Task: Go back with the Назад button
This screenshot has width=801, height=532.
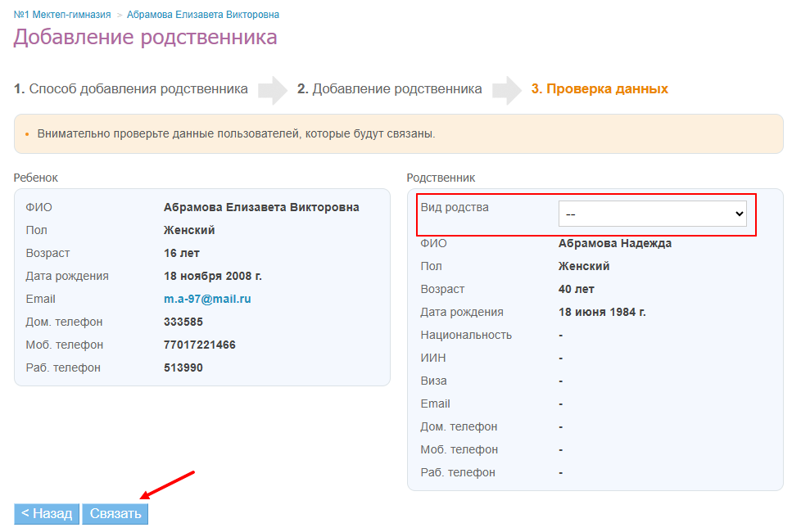Action: (x=47, y=513)
